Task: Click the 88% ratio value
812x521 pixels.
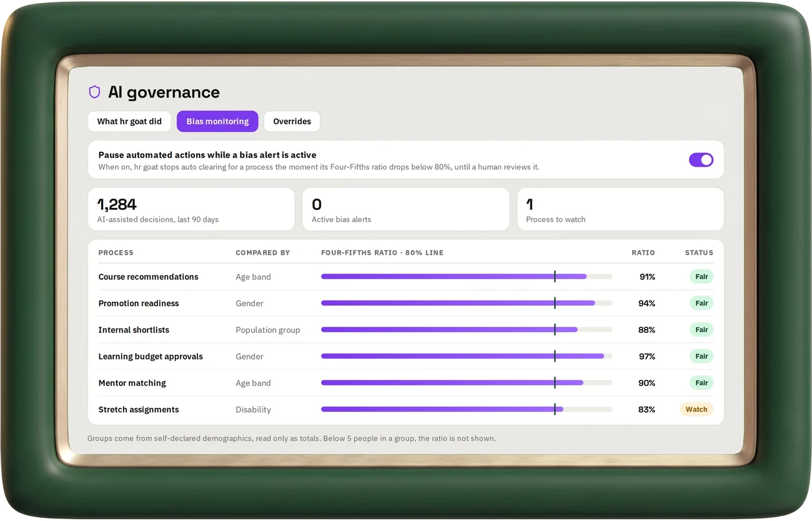Action: (x=647, y=330)
